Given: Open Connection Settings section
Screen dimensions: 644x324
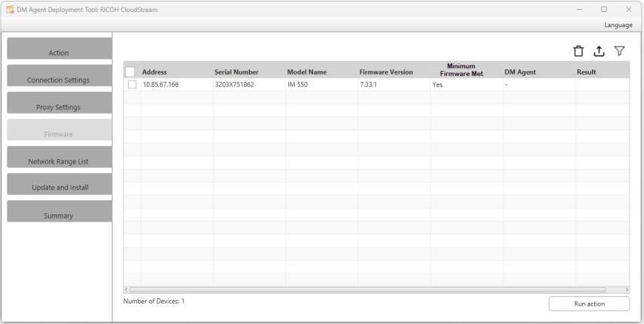Looking at the screenshot, I should [59, 76].
